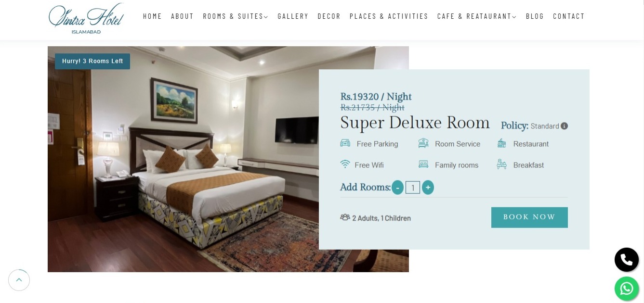Screen dimensions: 644x303
Task: Click the WhatsApp chat icon
Action: (x=626, y=289)
